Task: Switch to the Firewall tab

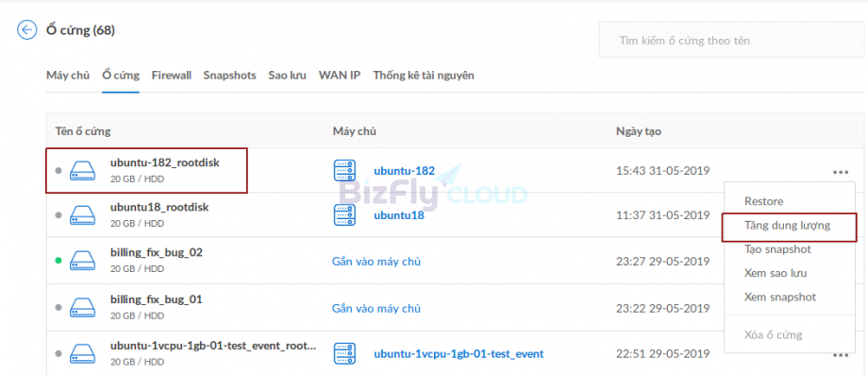Action: [172, 76]
